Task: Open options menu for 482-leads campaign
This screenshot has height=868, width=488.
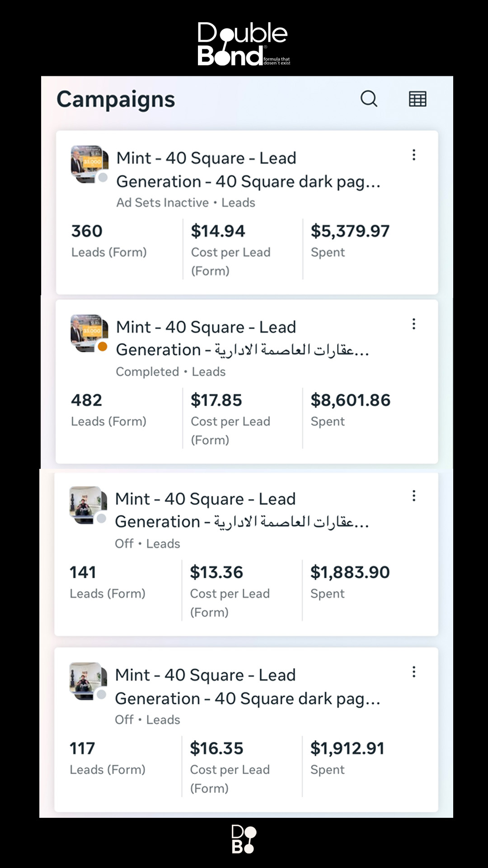Action: [414, 324]
